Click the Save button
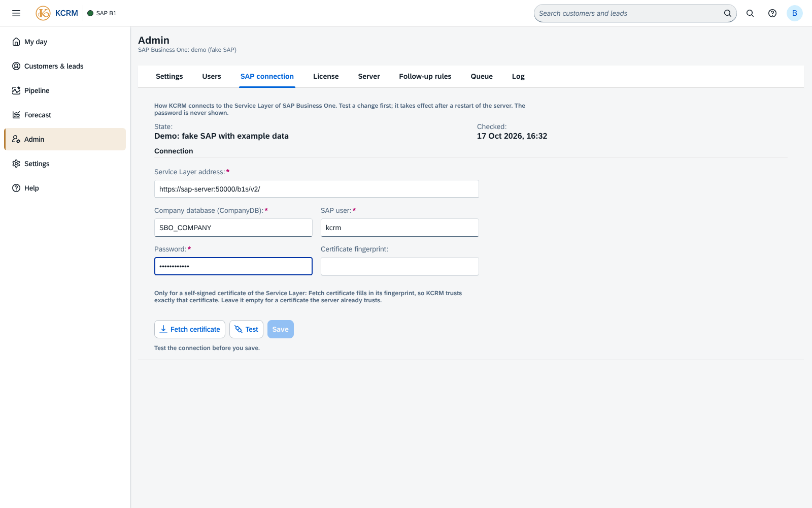Screen dimensions: 812x508 pyautogui.click(x=281, y=329)
